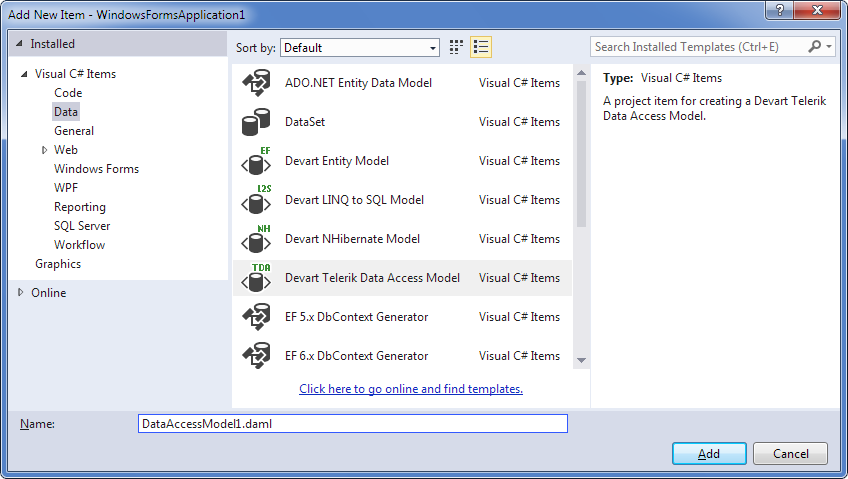
Task: Select the Reporting category
Action: 80,207
